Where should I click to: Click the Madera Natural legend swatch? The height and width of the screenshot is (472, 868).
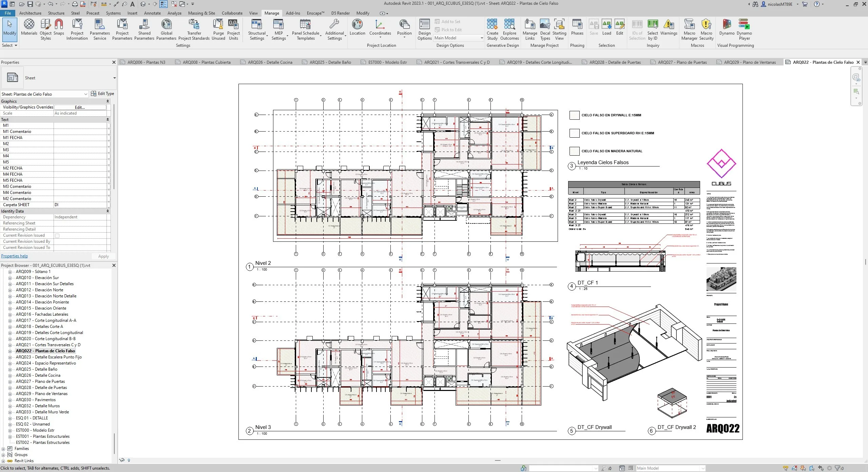pos(574,151)
